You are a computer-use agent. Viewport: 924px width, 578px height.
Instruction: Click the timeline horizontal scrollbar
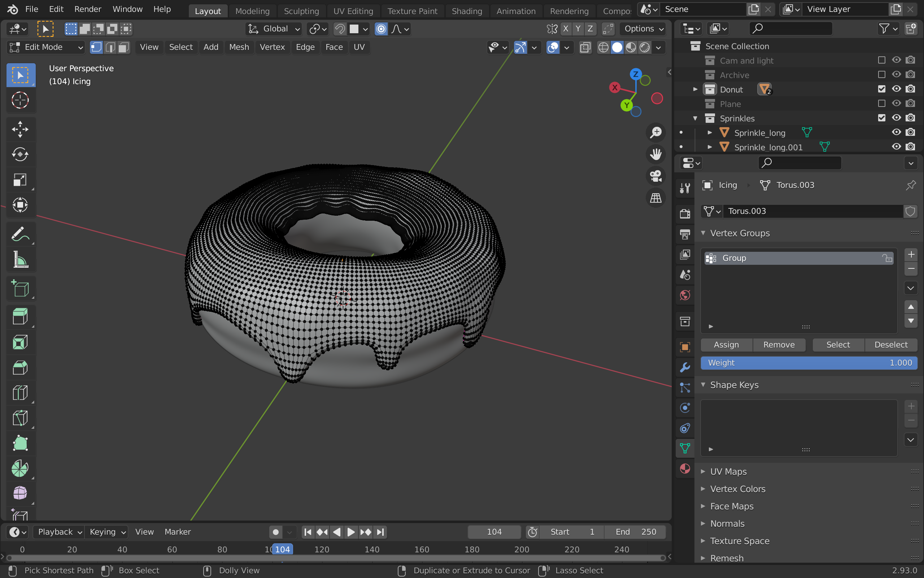(x=336, y=558)
